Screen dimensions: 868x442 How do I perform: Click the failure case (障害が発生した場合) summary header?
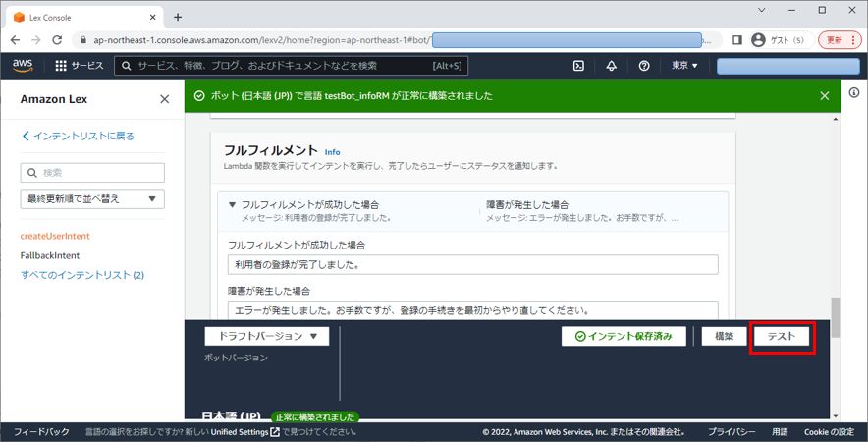tap(527, 205)
